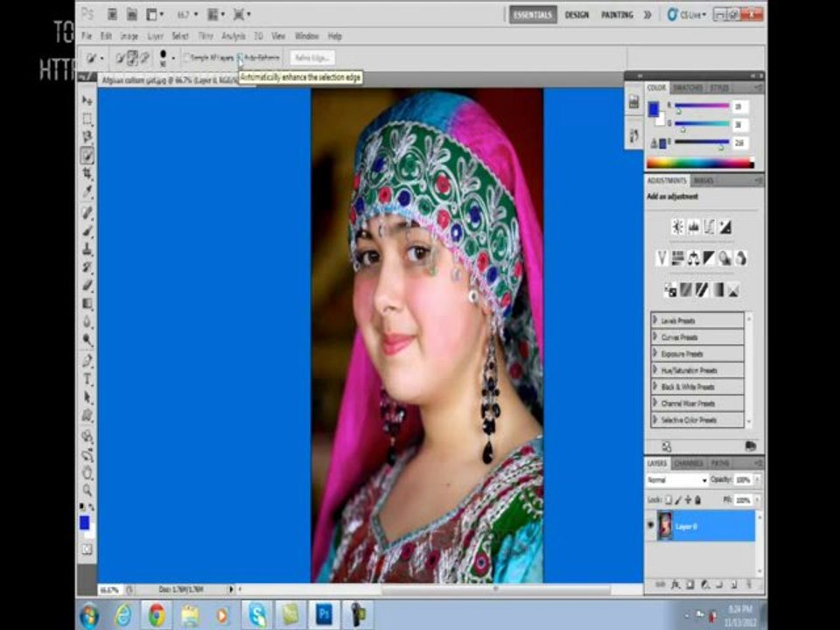
Task: Select the Eyedropper tool
Action: pos(87,192)
